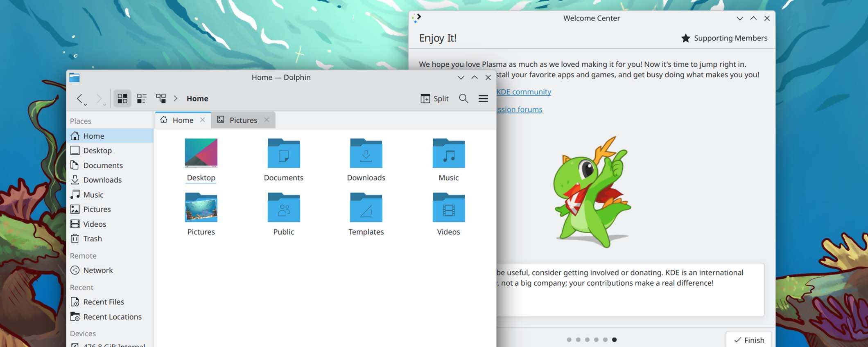Open Recent Files in sidebar

pos(110,302)
